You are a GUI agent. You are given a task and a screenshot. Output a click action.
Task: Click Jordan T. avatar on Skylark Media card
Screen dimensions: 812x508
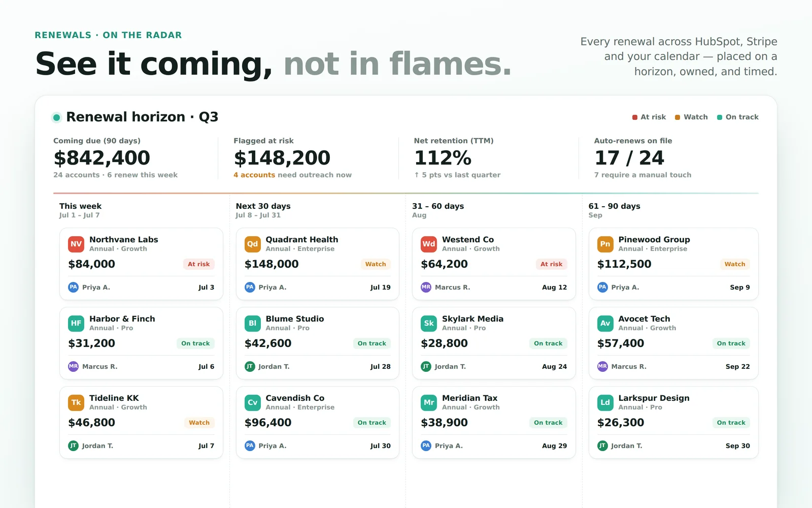pos(426,366)
